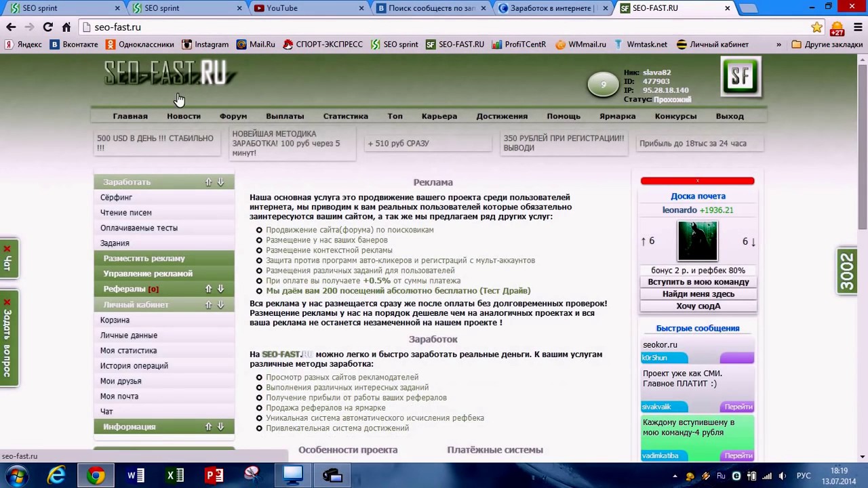
Task: Click Вступить в мою команду button
Action: click(x=698, y=282)
